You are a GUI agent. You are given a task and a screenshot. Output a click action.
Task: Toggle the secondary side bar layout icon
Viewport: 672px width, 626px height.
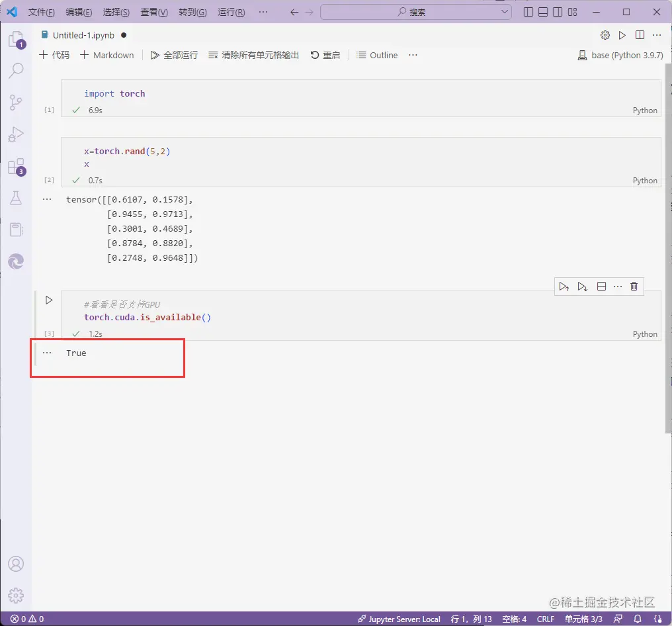click(558, 12)
